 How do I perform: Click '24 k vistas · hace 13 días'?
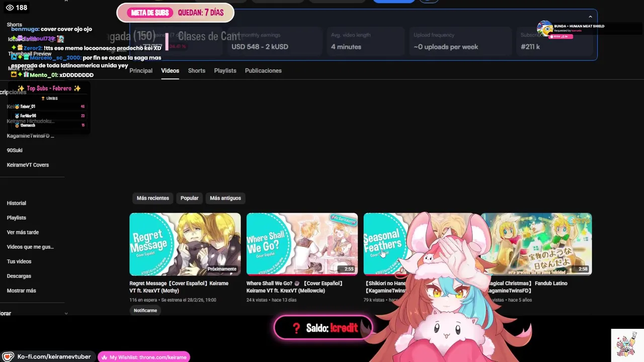point(271,300)
